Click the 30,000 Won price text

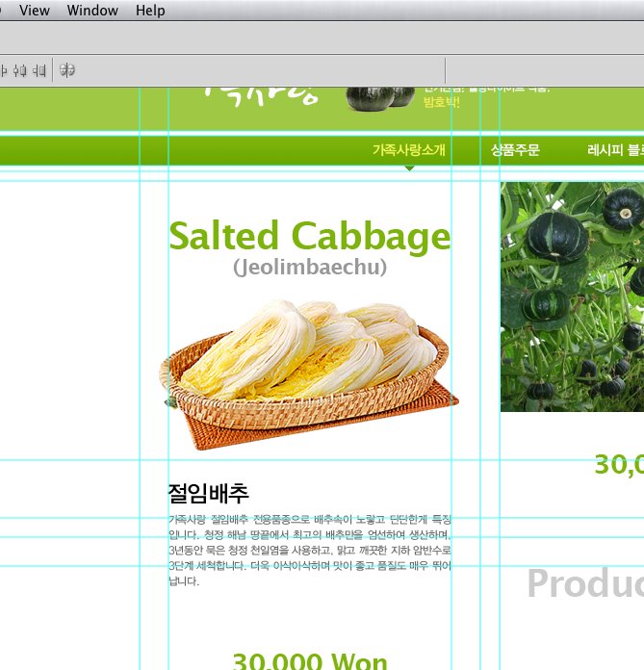pos(309,660)
